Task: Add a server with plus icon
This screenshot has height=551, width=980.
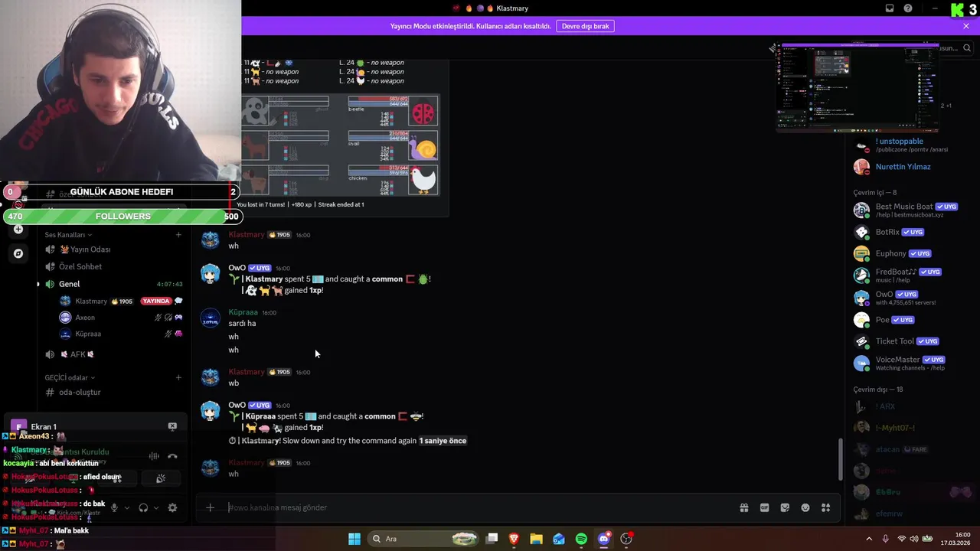Action: point(18,229)
